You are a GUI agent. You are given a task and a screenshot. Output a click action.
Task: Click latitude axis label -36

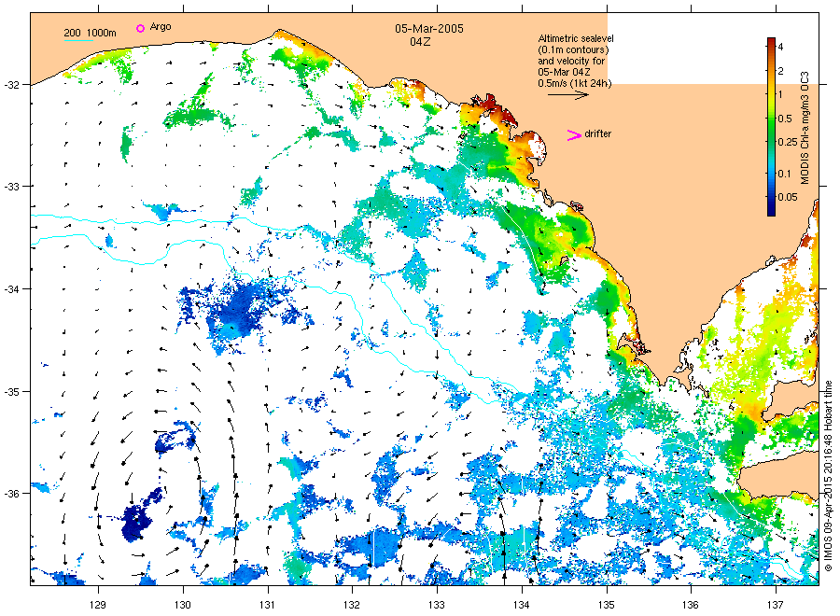tap(11, 493)
